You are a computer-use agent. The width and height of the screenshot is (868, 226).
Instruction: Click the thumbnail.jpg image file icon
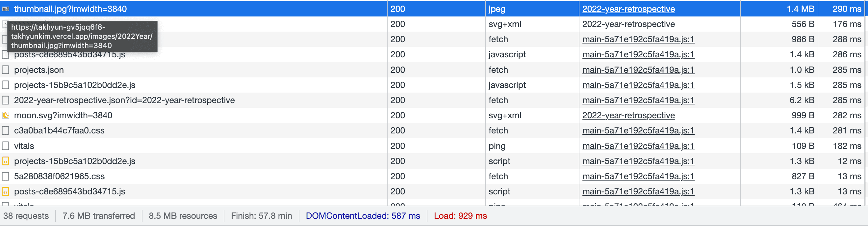(5, 9)
